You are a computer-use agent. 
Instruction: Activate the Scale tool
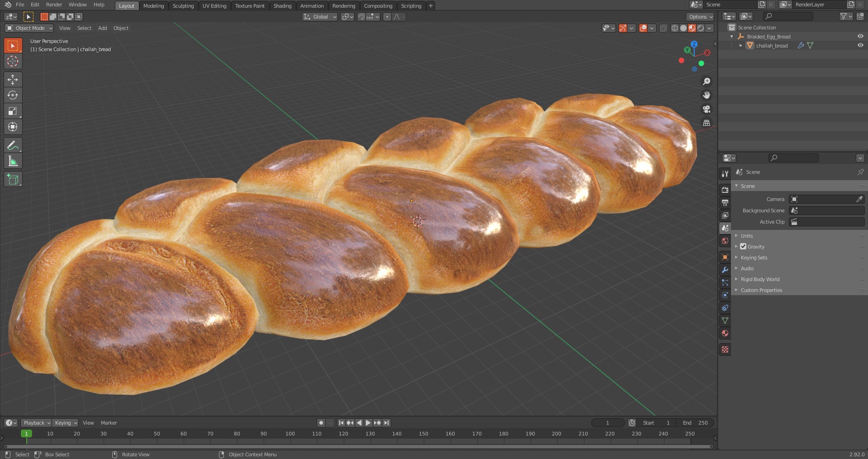click(13, 111)
